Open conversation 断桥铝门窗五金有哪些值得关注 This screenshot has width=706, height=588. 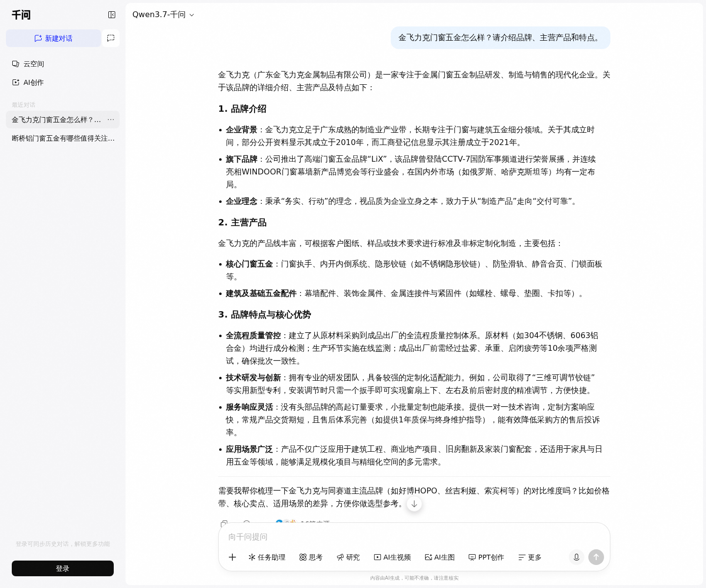[63, 138]
